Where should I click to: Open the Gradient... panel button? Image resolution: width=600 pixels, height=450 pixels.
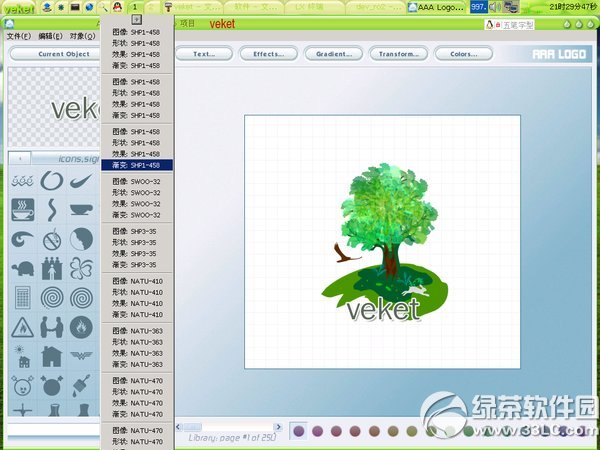click(x=334, y=54)
